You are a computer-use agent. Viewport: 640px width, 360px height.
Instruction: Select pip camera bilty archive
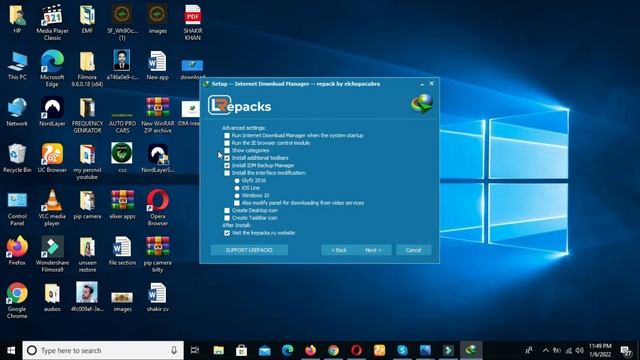coord(158,254)
